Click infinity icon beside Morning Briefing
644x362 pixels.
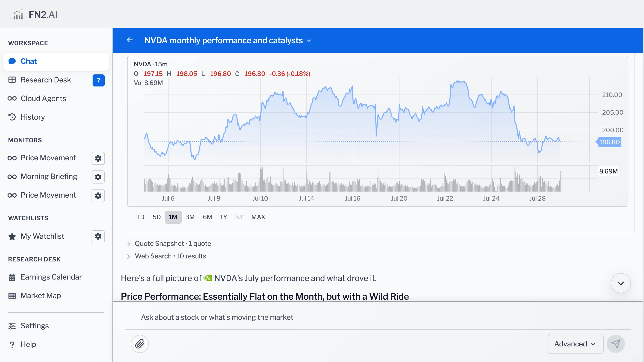(12, 177)
